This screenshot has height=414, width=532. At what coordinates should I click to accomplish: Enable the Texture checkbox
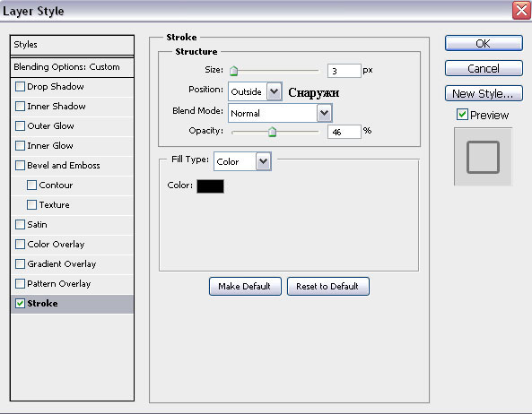[x=32, y=204]
